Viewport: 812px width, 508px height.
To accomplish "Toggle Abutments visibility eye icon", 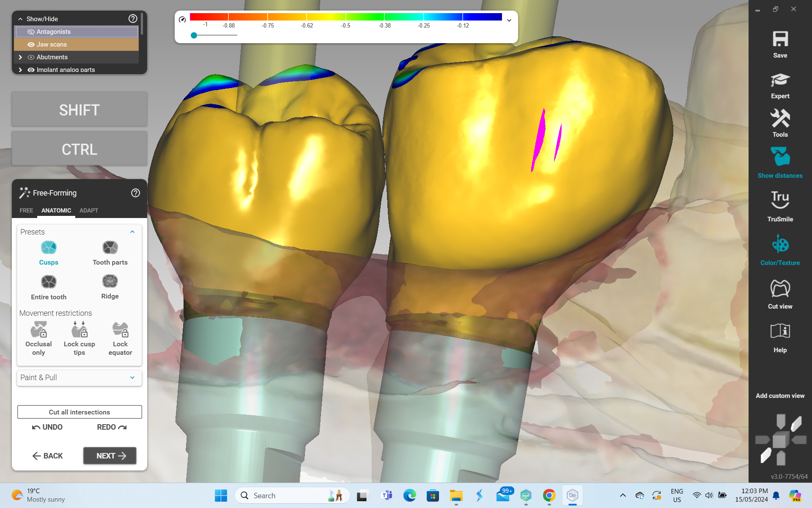I will (x=31, y=57).
